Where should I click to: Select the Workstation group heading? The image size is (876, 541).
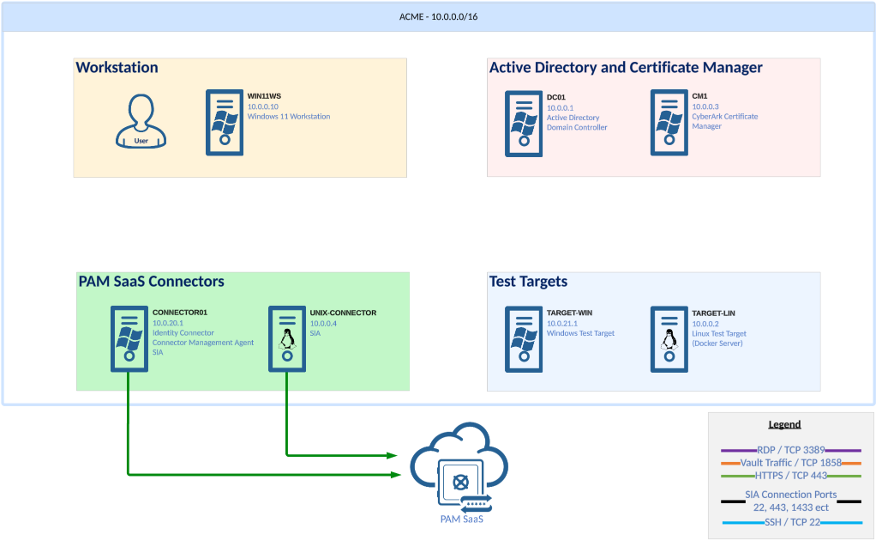click(117, 68)
